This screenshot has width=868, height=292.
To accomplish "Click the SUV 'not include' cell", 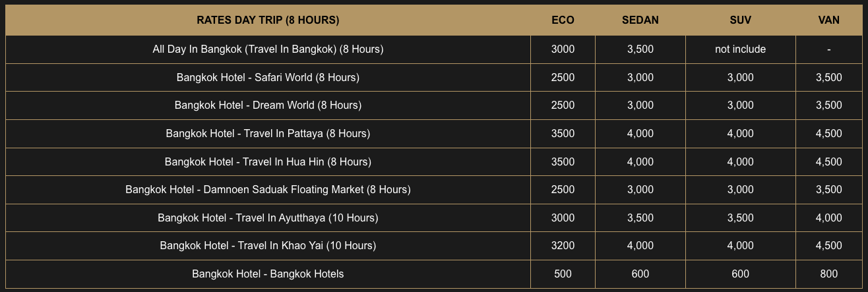I will [x=740, y=49].
